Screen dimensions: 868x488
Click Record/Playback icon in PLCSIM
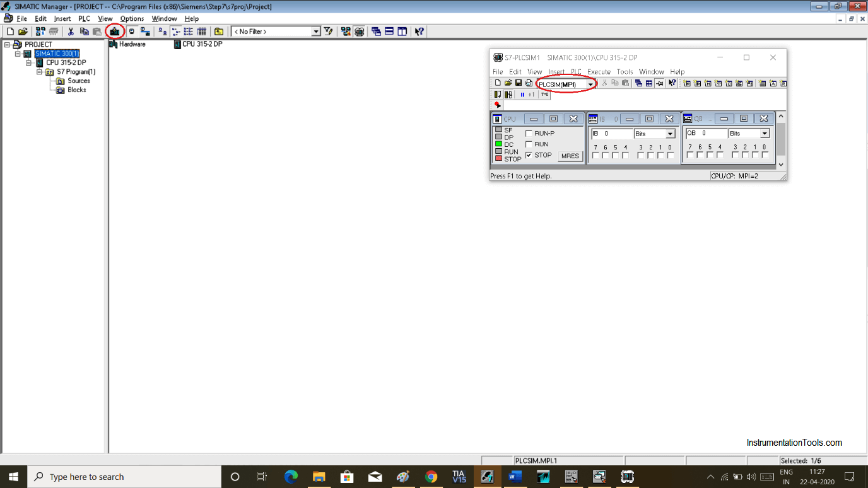click(498, 105)
